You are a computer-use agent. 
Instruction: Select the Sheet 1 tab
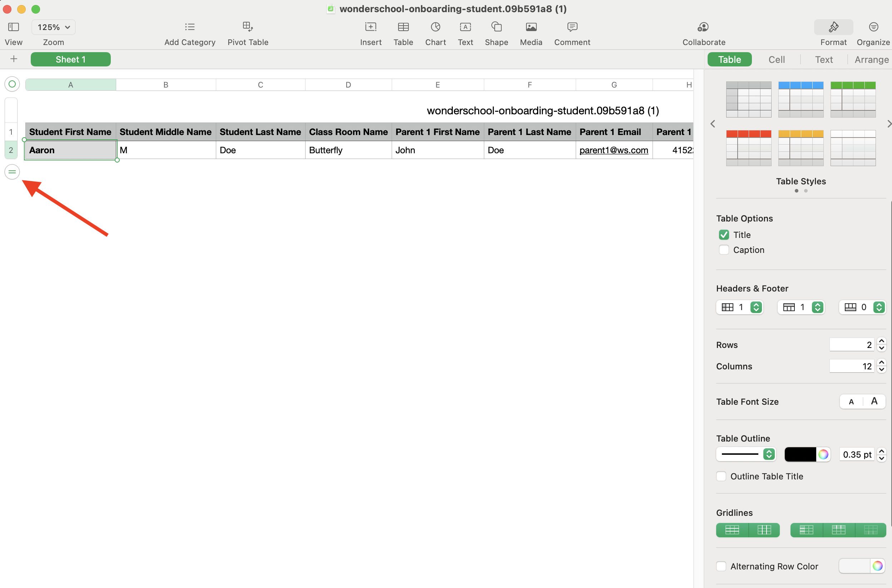pos(70,59)
